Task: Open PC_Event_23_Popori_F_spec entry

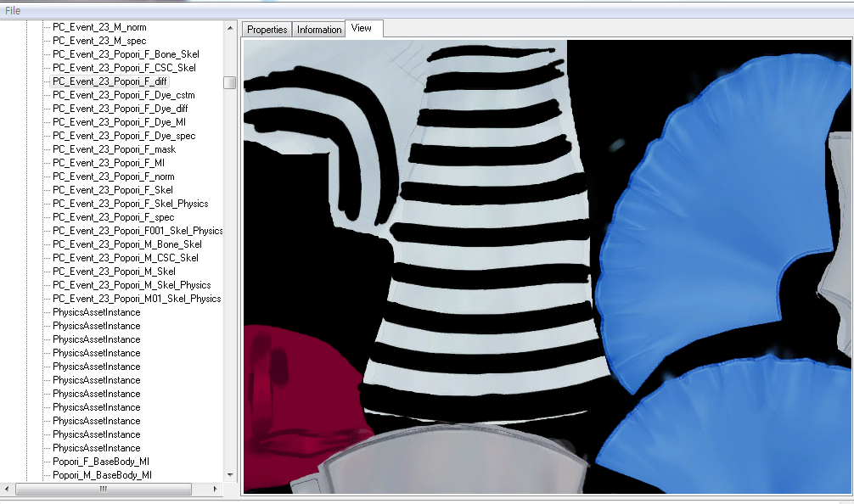Action: (x=113, y=217)
